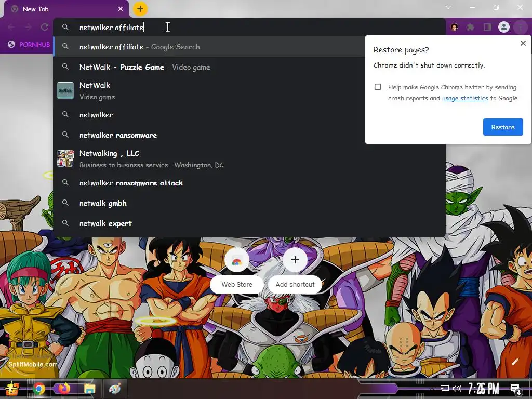This screenshot has height=399, width=532.
Task: Close the New Tab tab
Action: click(x=121, y=9)
